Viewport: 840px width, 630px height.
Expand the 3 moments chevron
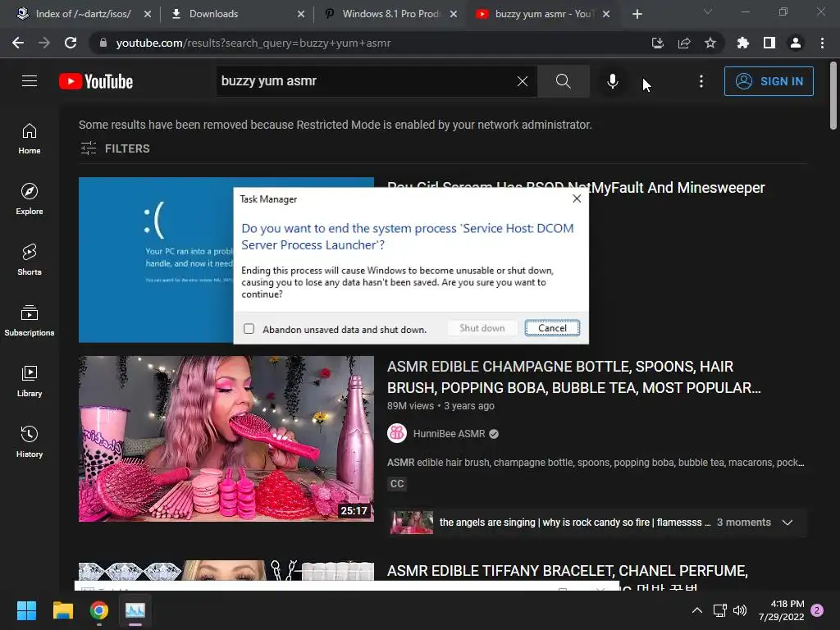[787, 523]
